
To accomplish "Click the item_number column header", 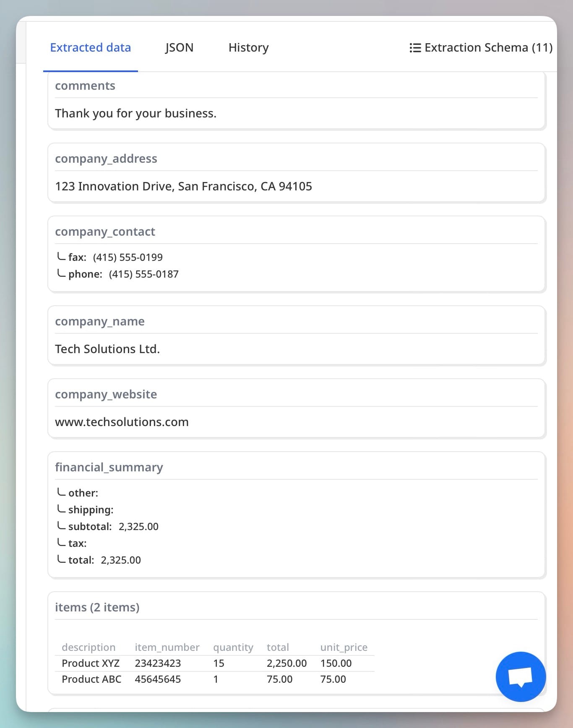I will click(x=167, y=647).
